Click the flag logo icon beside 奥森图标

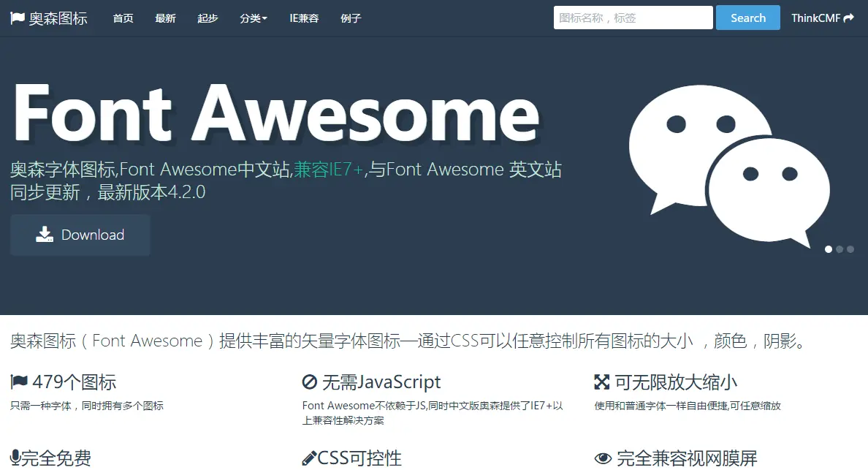(x=18, y=18)
